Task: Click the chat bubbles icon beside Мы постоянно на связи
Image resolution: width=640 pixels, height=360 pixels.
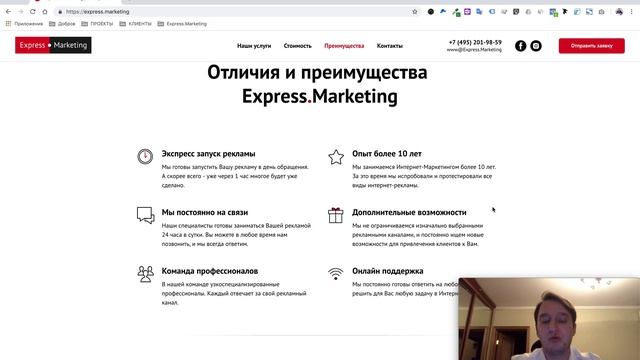Action: [145, 215]
